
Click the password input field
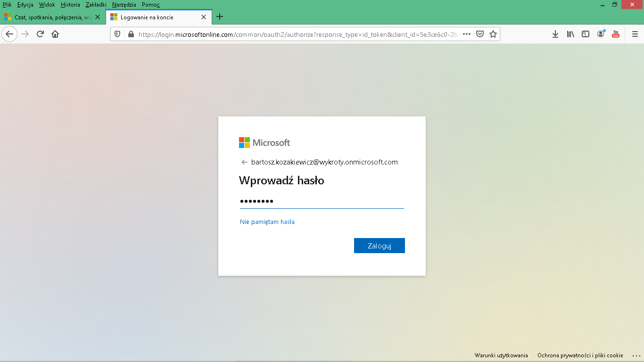click(322, 201)
